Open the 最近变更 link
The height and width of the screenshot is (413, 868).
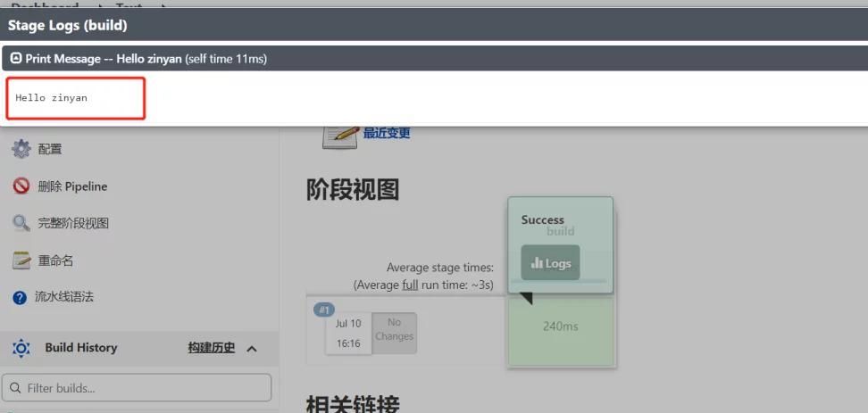(x=387, y=133)
